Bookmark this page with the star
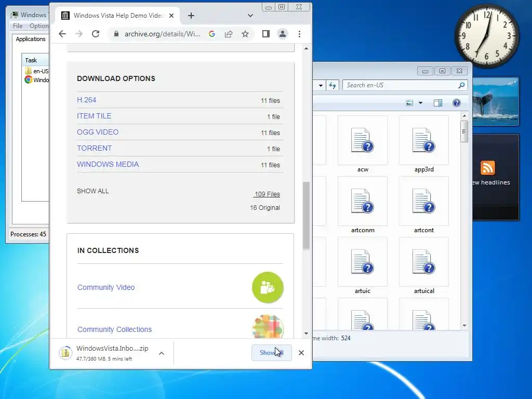This screenshot has height=399, width=532. (x=245, y=34)
